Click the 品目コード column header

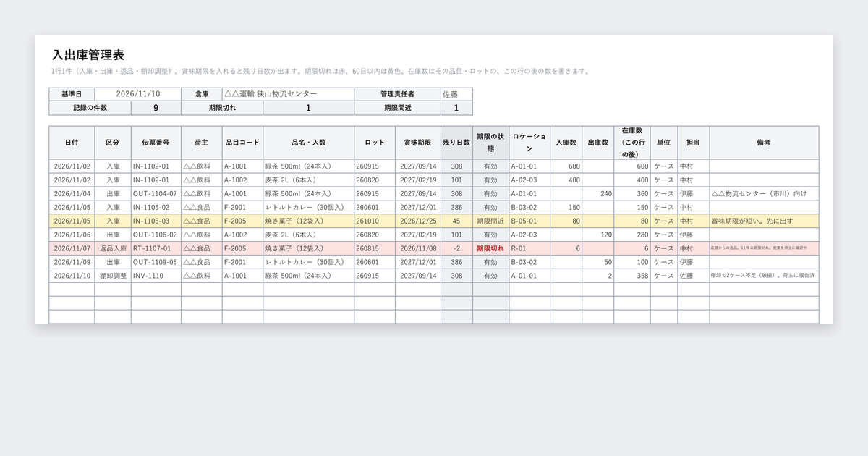[242, 143]
